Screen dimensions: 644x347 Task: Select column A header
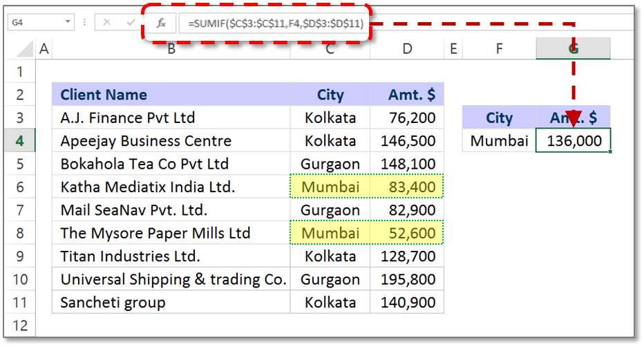tap(44, 49)
